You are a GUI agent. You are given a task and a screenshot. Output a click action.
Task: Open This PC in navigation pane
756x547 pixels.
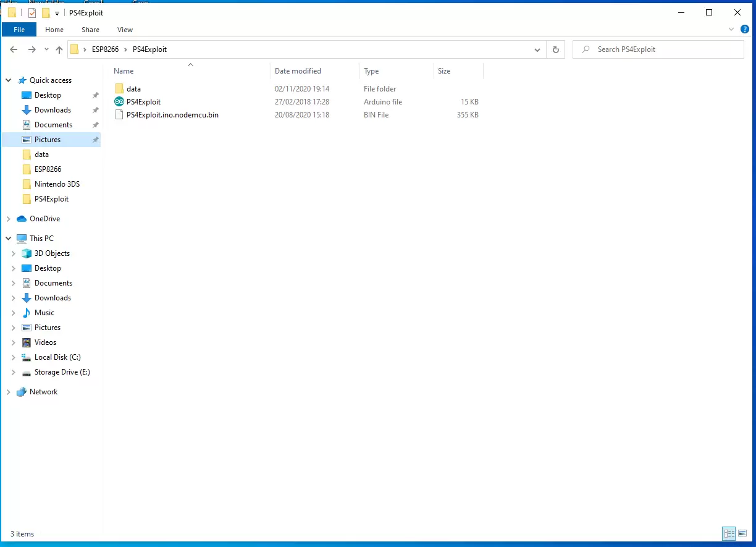(x=41, y=239)
